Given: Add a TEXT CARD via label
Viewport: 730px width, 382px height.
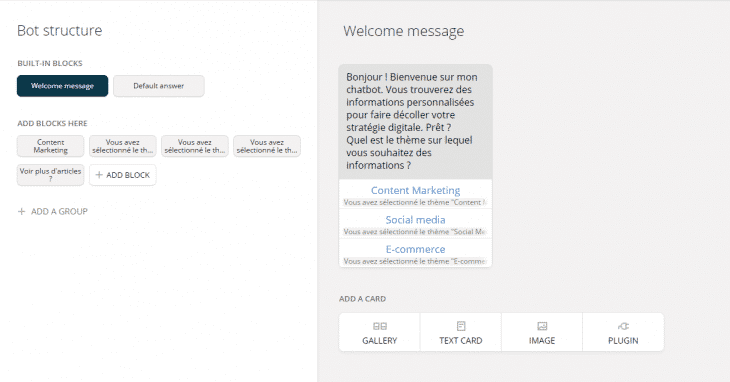Looking at the screenshot, I should click(x=461, y=341).
